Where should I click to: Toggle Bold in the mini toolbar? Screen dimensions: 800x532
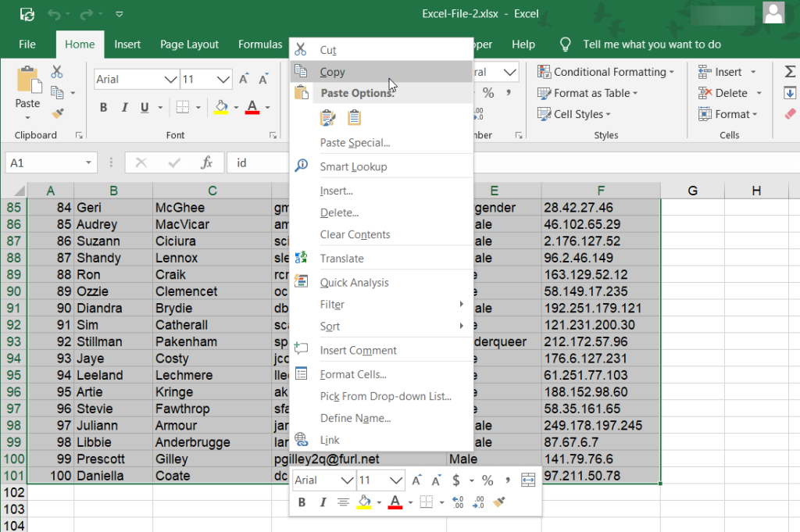(302, 502)
